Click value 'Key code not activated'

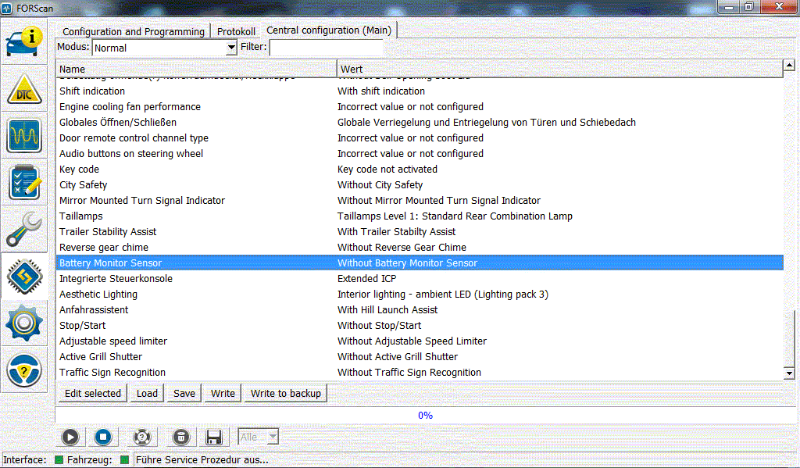point(387,169)
